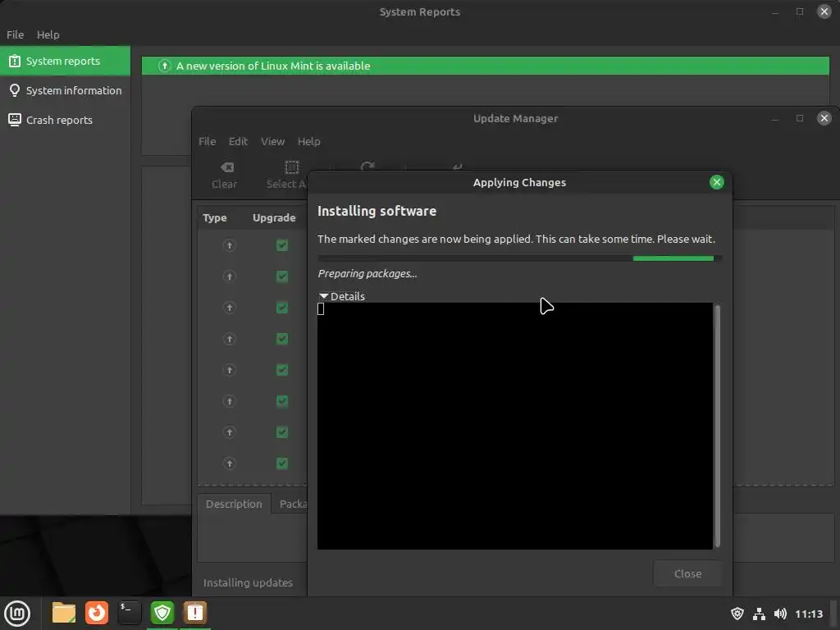Open Edit menu in Update Manager
This screenshot has width=840, height=630.
click(x=238, y=141)
